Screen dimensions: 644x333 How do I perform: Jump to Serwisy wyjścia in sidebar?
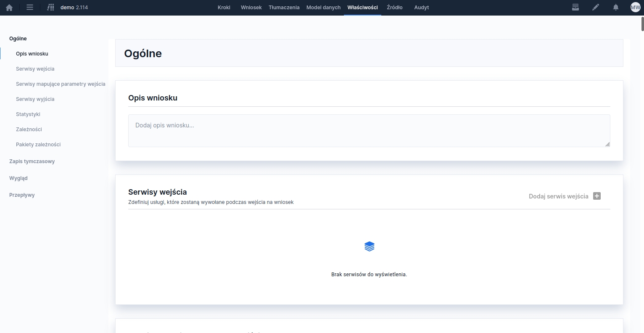click(x=35, y=99)
